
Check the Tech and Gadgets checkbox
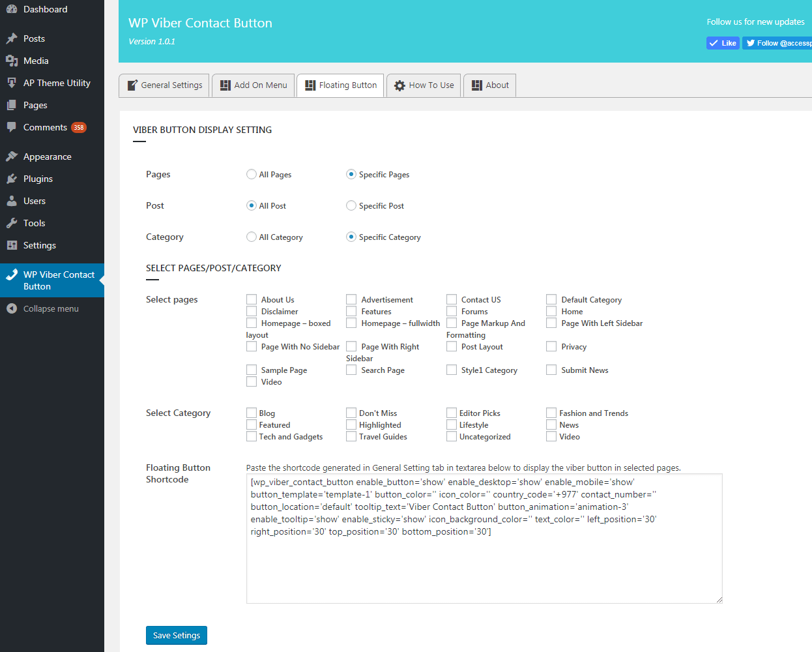[252, 436]
